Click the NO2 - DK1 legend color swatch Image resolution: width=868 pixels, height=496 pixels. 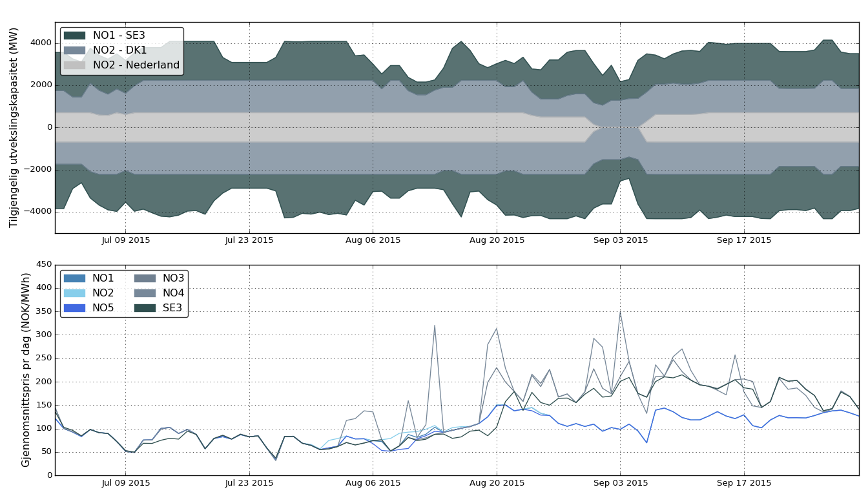pos(74,50)
